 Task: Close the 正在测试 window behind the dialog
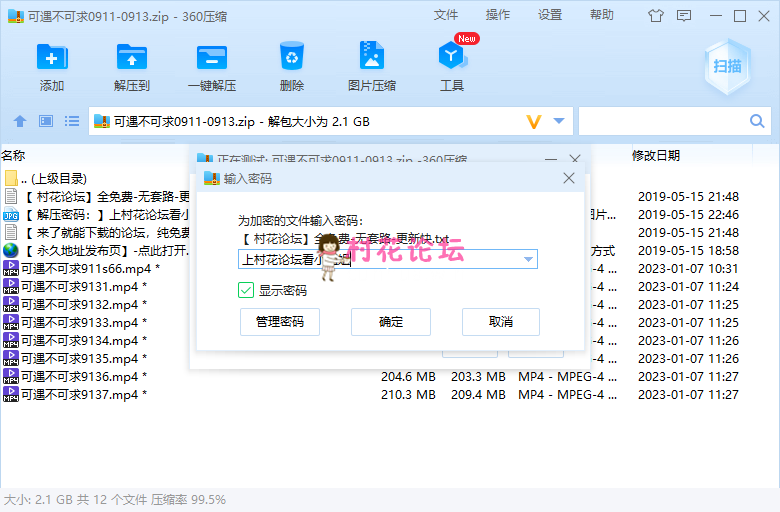coord(575,159)
